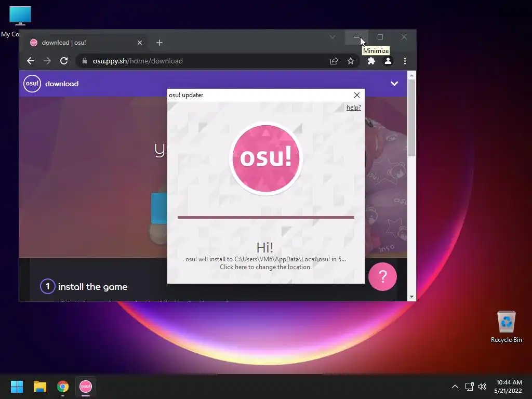Click the help? link in updater
Viewport: 532px width, 399px height.
(353, 108)
